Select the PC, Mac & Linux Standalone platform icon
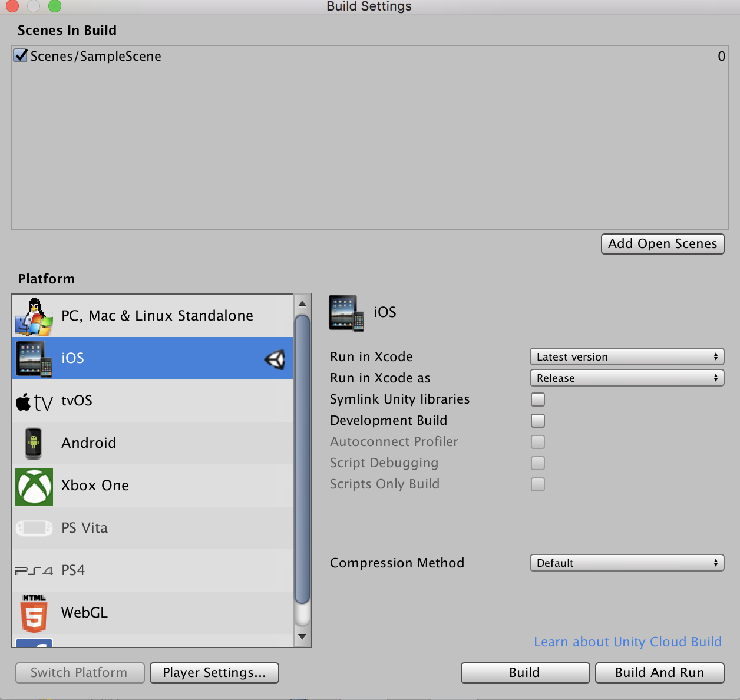Screen dimensions: 740x700 pyautogui.click(x=34, y=316)
